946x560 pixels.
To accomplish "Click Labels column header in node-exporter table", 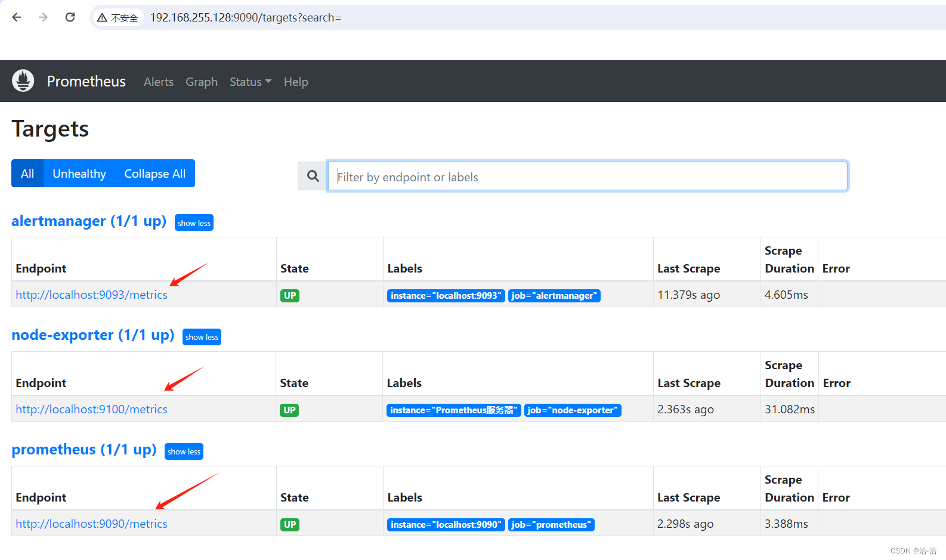I will pos(404,383).
